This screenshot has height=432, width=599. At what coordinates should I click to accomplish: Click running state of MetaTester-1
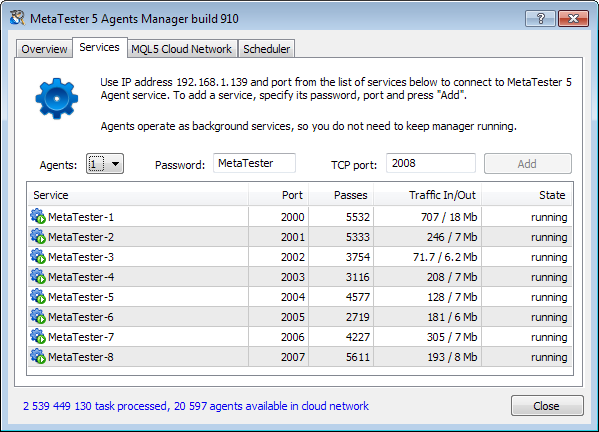point(549,217)
